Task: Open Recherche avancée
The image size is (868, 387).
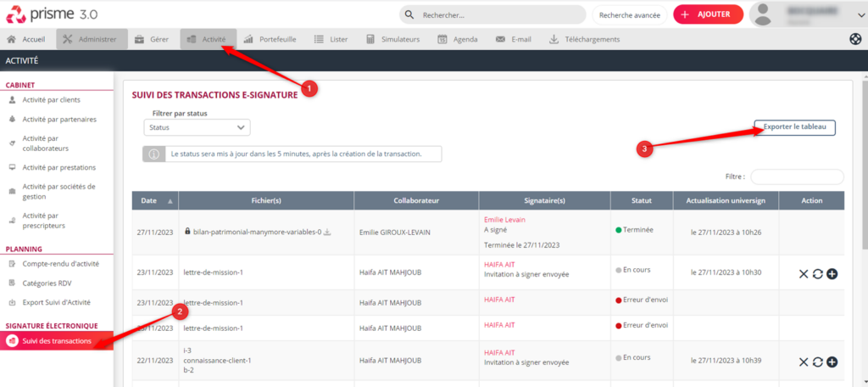Action: [x=628, y=14]
